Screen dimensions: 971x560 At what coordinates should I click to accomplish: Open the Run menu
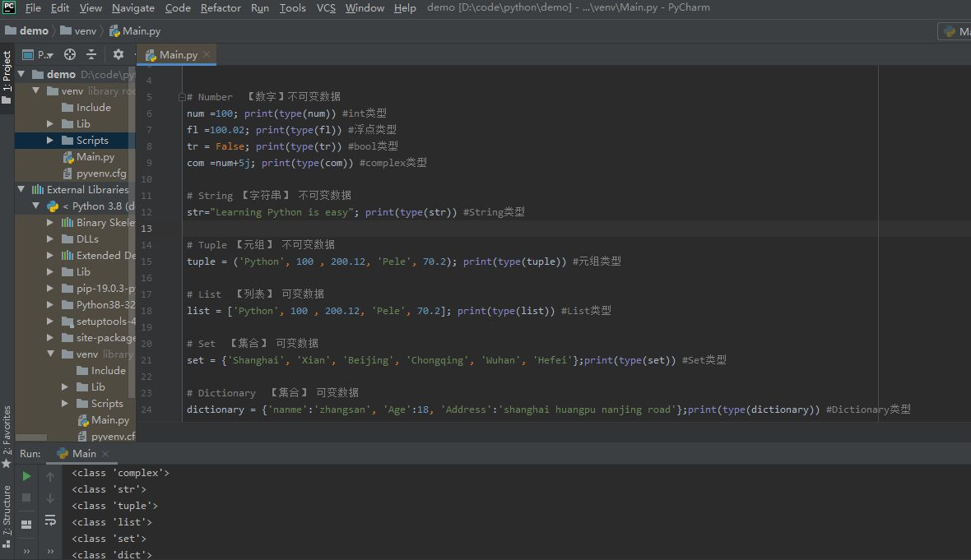coord(259,8)
